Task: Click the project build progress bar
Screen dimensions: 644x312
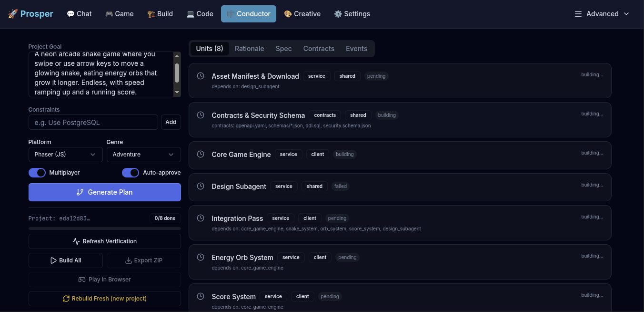Action: (105, 229)
